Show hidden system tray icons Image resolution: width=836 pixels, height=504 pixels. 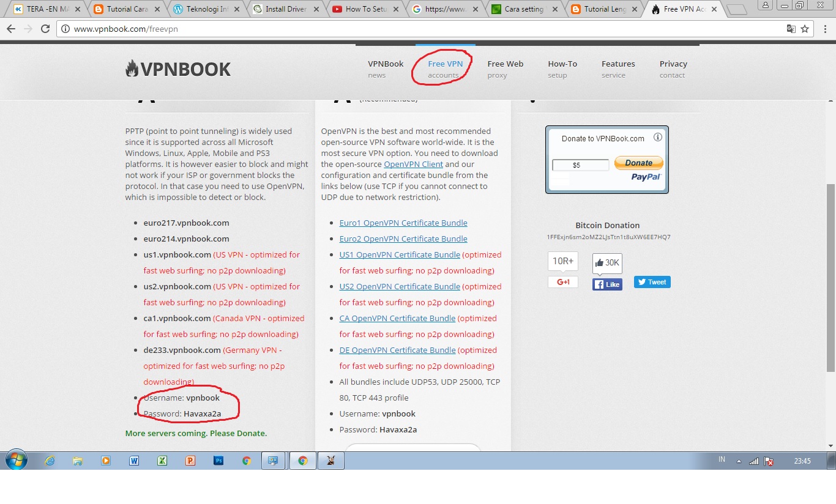pos(739,461)
